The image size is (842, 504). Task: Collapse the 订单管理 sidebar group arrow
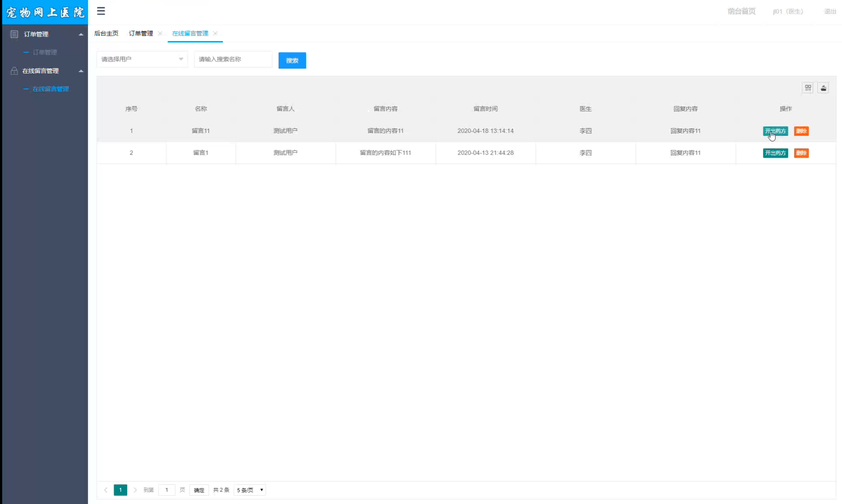(81, 34)
